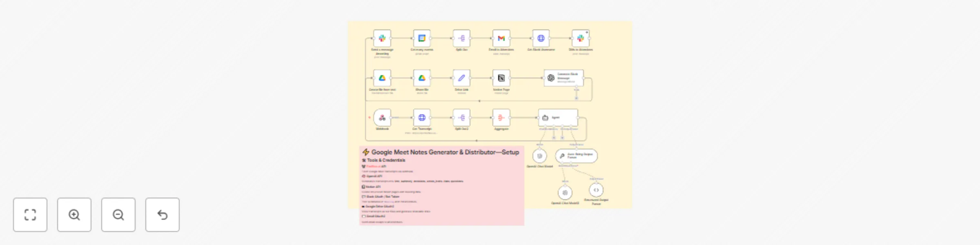Open the Gmail email-to-attendees node

[501, 38]
